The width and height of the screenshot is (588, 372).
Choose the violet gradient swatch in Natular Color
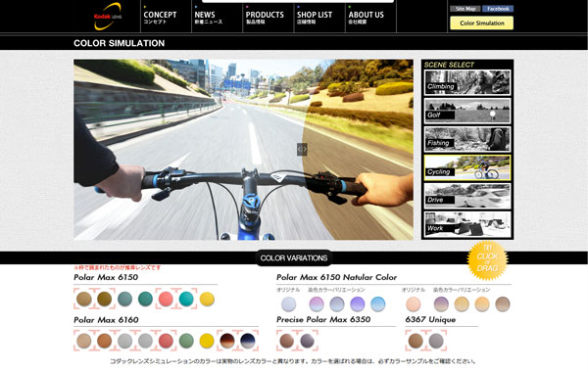[358, 303]
